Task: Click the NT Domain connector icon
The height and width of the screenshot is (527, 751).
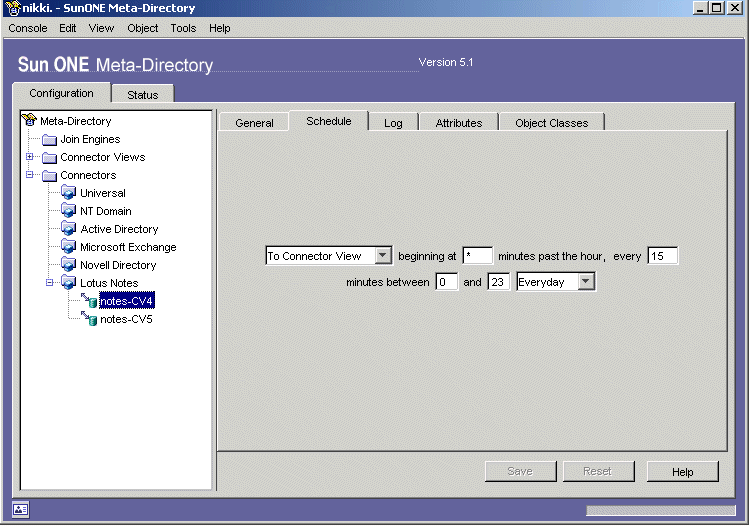Action: (68, 211)
